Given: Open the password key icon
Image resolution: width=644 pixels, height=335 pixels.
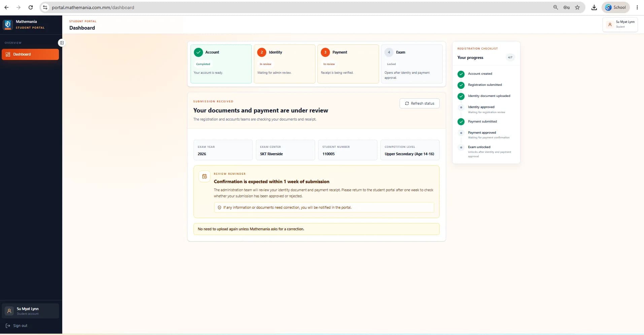Looking at the screenshot, I should click(567, 7).
